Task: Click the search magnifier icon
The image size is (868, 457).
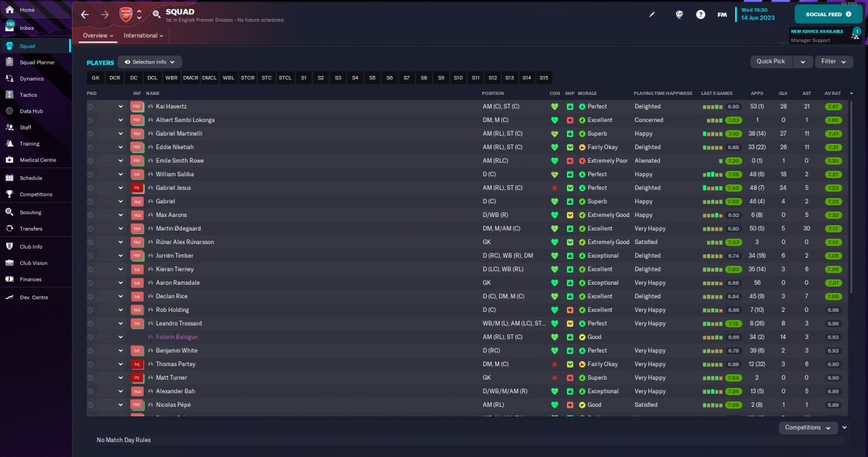Action: (x=157, y=14)
